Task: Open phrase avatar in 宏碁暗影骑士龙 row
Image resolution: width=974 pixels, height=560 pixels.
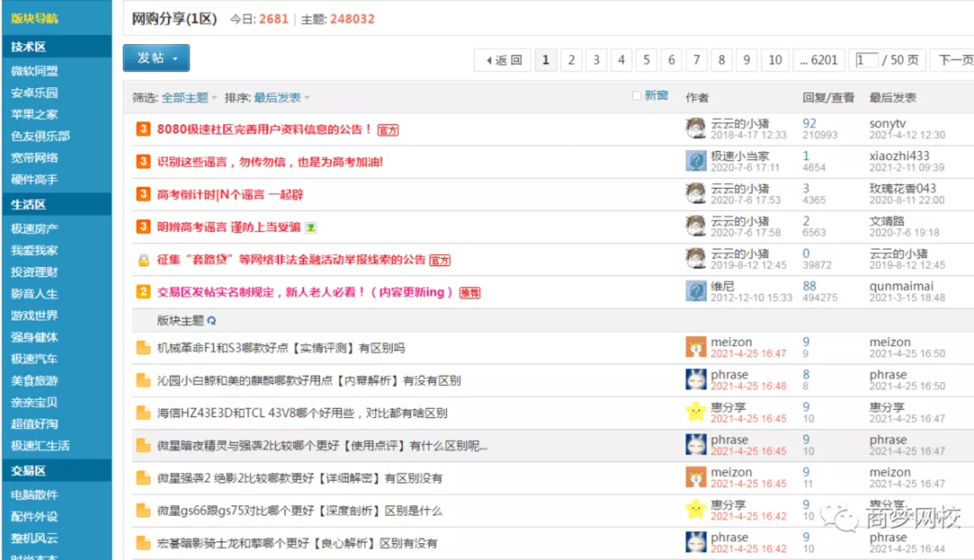Action: [x=696, y=542]
